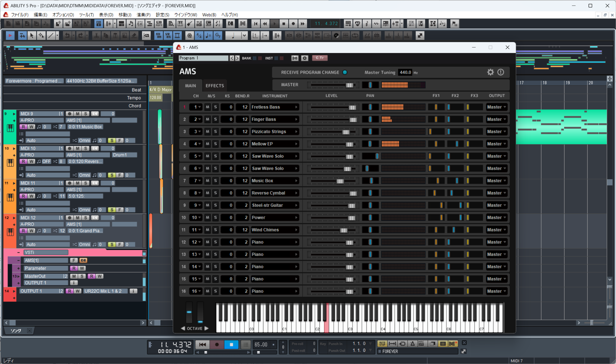
Task: Switch to MAIN tab in AMS
Action: [191, 86]
